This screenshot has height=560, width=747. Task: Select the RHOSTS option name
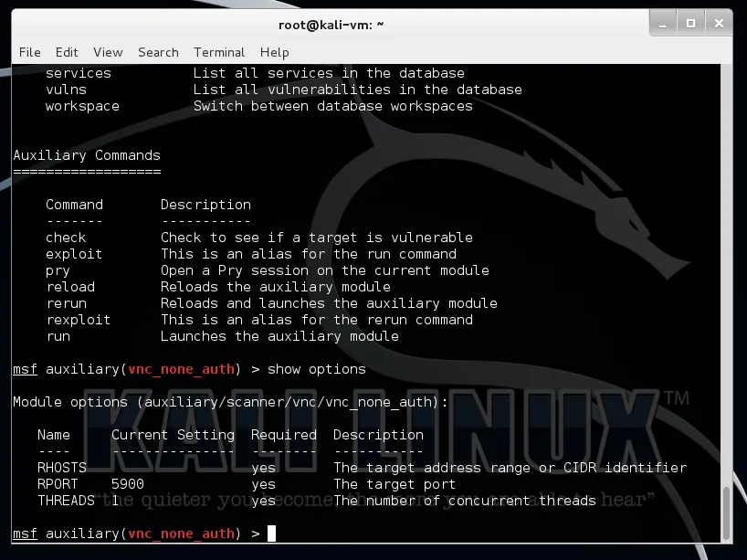tap(60, 468)
